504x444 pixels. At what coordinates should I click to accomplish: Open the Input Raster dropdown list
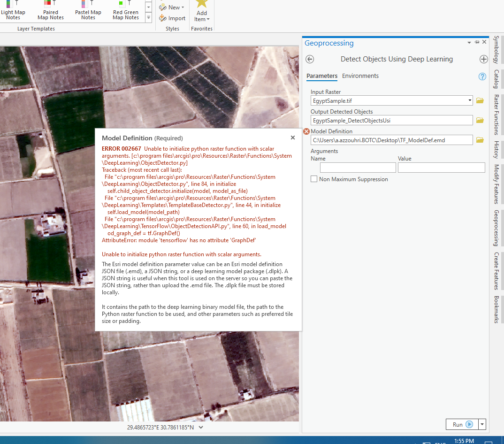469,100
